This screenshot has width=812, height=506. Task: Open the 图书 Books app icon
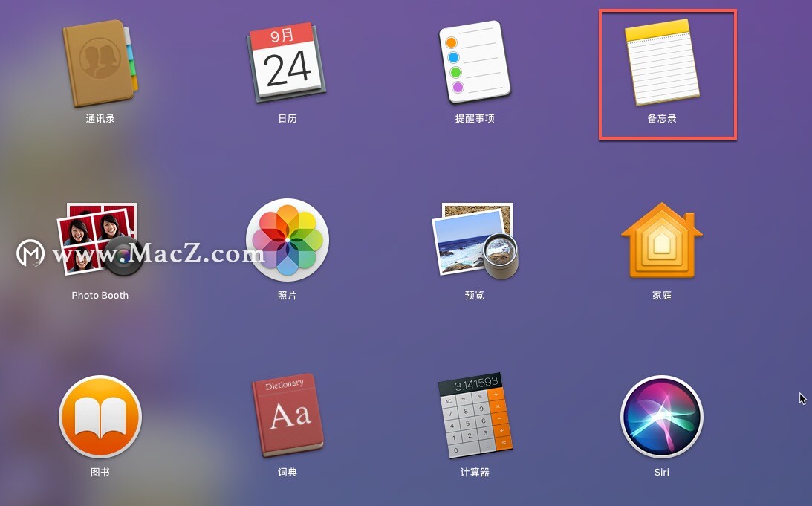pos(100,417)
